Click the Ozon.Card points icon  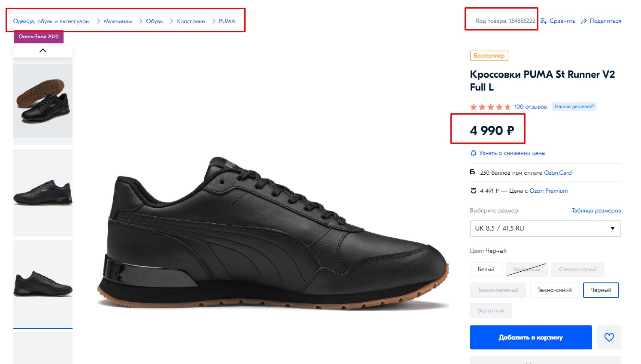pos(473,173)
